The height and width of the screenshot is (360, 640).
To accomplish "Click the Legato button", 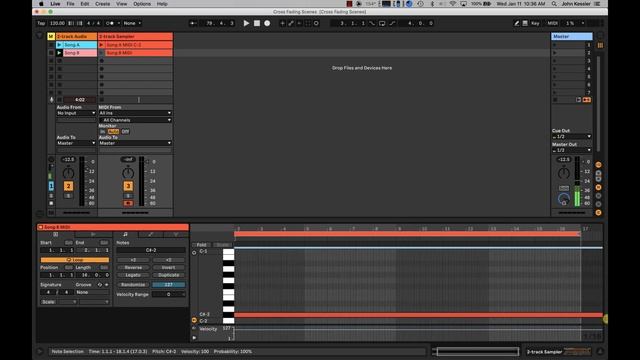I will point(133,275).
